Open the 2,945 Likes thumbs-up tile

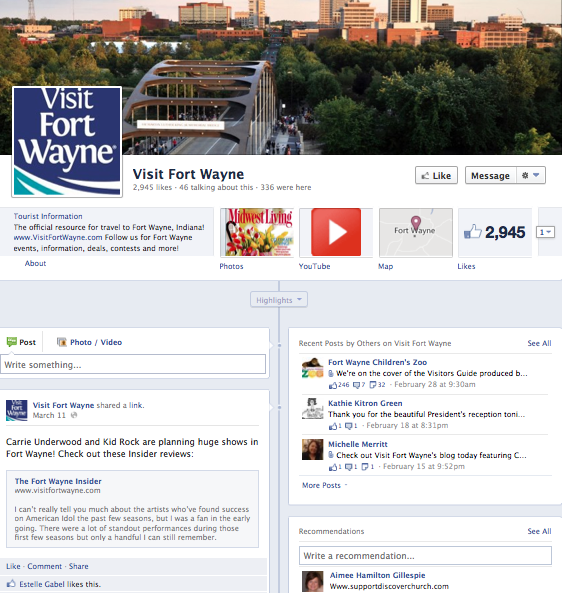[495, 232]
